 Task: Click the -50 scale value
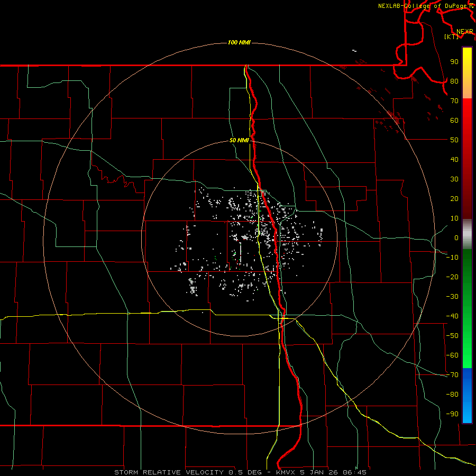click(452, 336)
